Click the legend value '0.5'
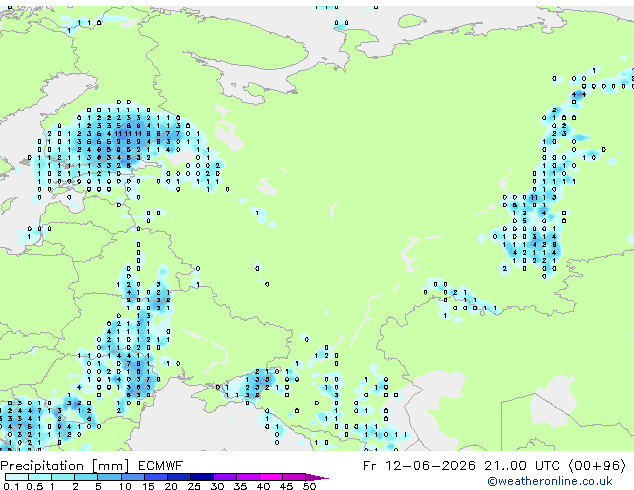Image resolution: width=634 pixels, height=490 pixels. click(35, 486)
